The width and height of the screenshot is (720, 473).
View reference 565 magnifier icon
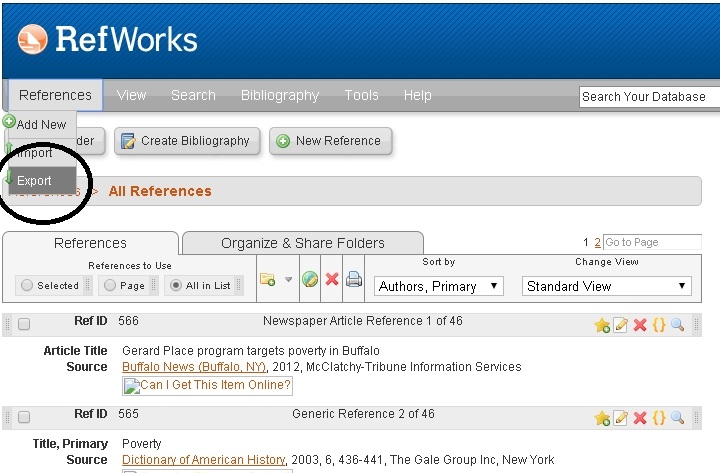coord(678,418)
